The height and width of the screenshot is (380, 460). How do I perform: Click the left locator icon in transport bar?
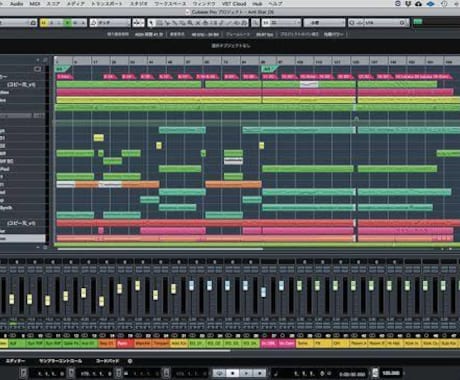(23, 373)
